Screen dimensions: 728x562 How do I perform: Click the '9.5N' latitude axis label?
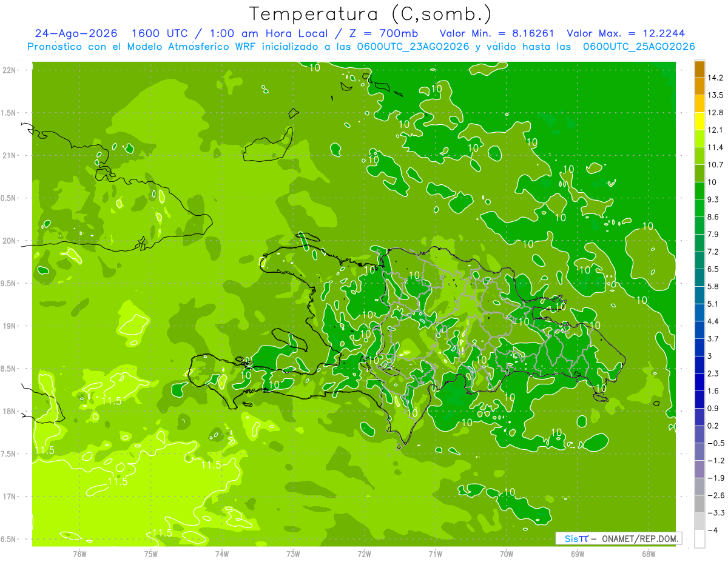pyautogui.click(x=8, y=284)
